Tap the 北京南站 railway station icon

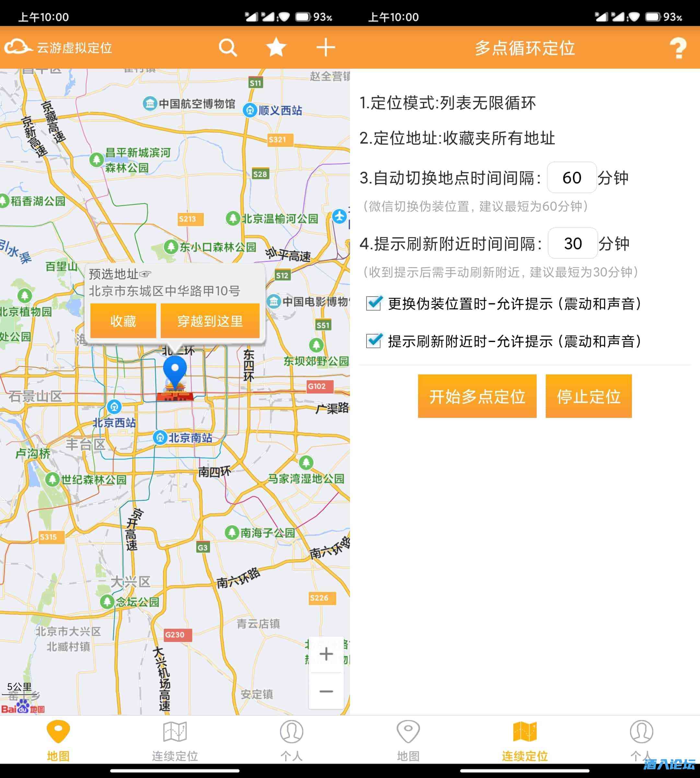pos(160,438)
